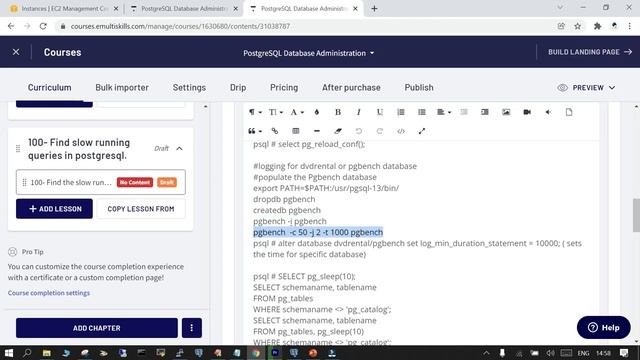Open font family dropdown in editor
640x360 pixels.
[297, 112]
